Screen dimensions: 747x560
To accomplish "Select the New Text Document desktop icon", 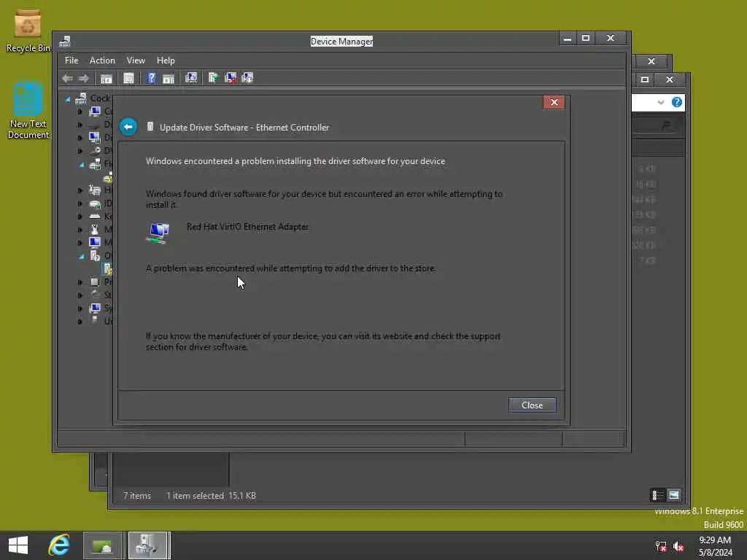I will click(x=28, y=111).
